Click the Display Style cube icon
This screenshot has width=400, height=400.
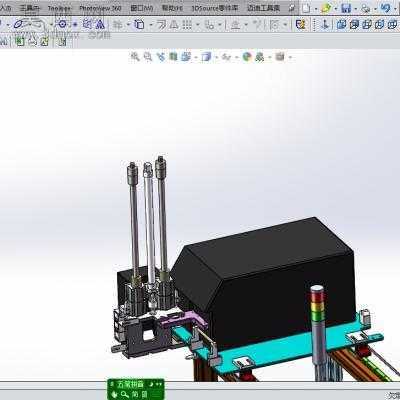click(206, 57)
